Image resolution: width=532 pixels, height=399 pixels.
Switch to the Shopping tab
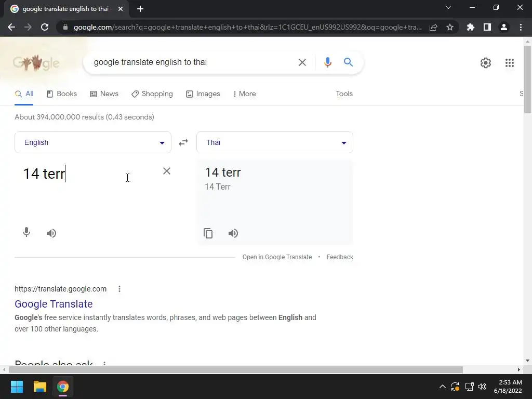(x=152, y=94)
